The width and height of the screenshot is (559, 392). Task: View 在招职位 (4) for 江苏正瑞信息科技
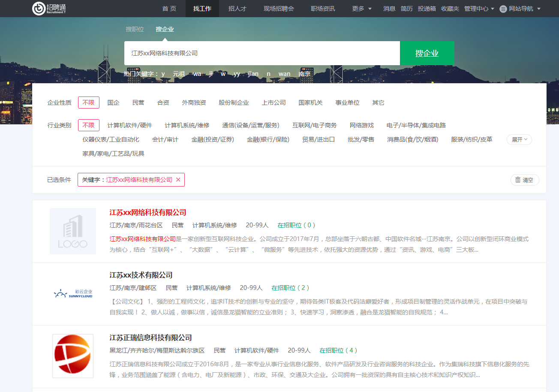tap(338, 350)
